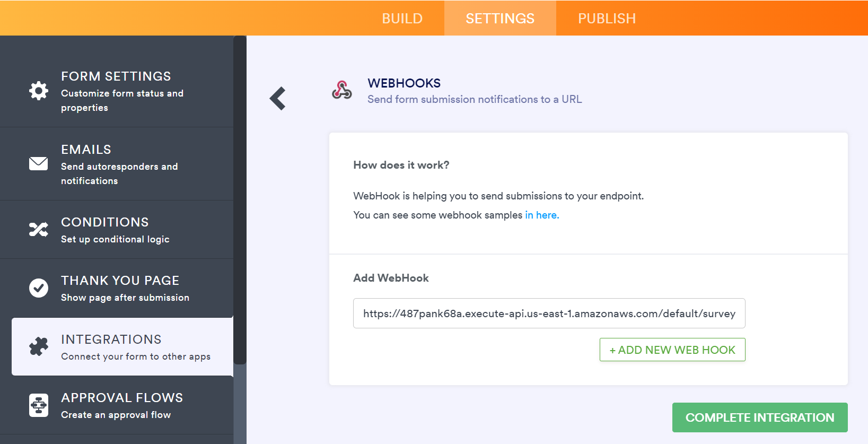Viewport: 868px width, 444px height.
Task: Click the Thank You Page checkmark icon
Action: (x=38, y=288)
